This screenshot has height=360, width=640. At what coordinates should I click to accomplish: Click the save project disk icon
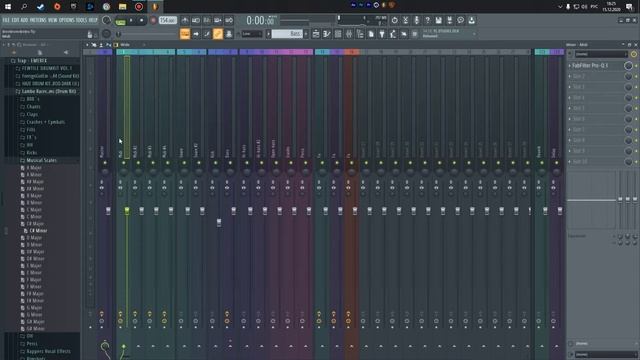point(438,20)
